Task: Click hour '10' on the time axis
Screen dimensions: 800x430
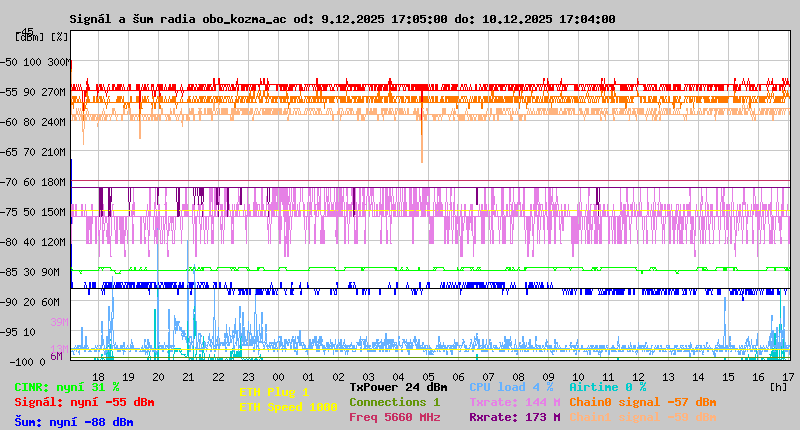Action: click(578, 377)
